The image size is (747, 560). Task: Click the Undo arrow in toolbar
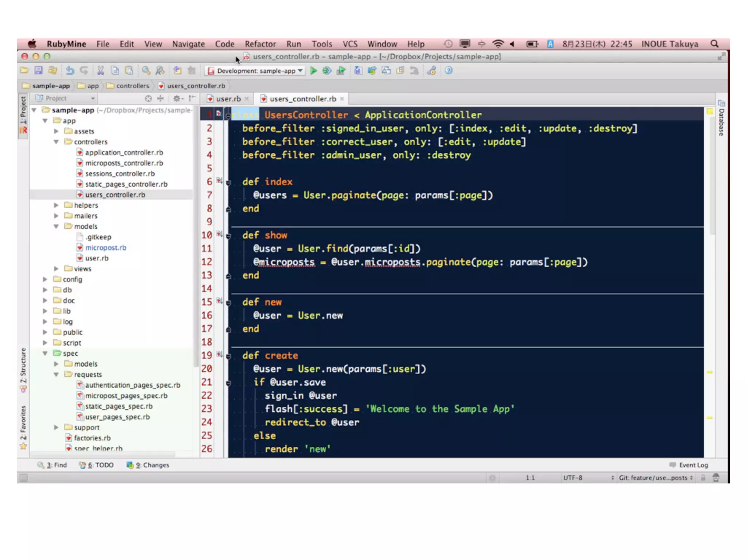point(70,71)
